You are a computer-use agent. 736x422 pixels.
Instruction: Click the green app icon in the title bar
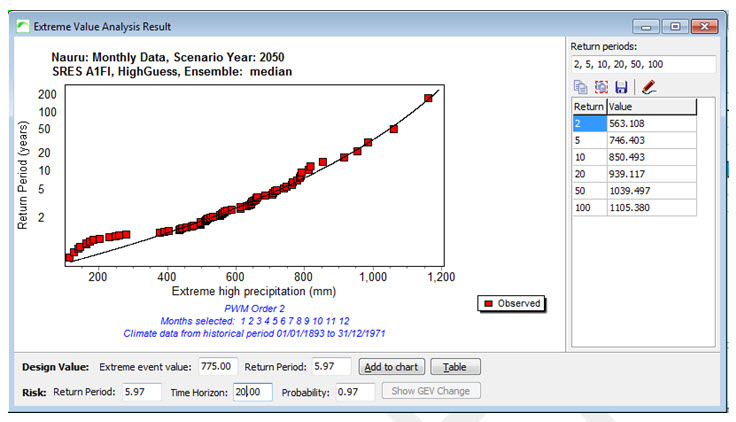[x=23, y=26]
